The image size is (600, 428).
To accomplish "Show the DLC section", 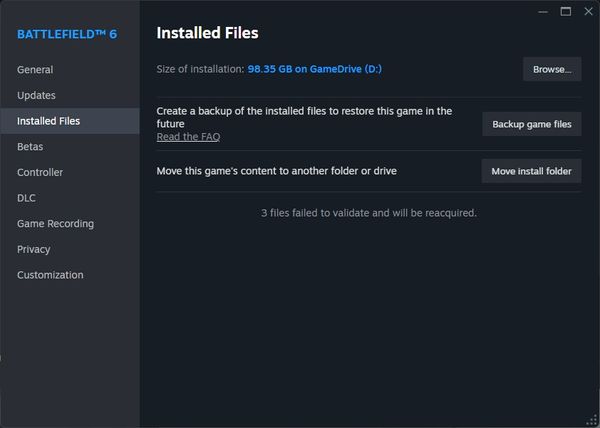I will (x=27, y=198).
